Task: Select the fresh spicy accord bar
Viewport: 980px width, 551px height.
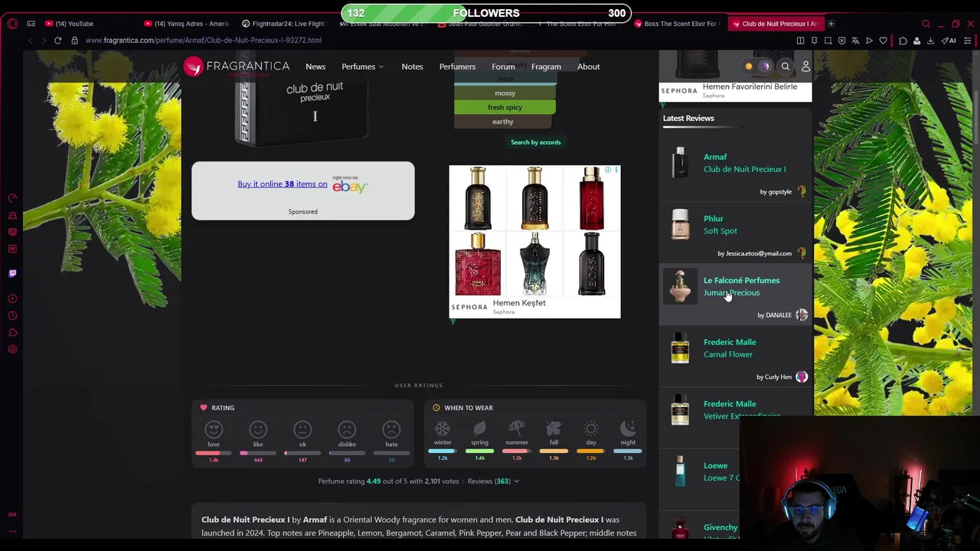Action: [x=505, y=108]
